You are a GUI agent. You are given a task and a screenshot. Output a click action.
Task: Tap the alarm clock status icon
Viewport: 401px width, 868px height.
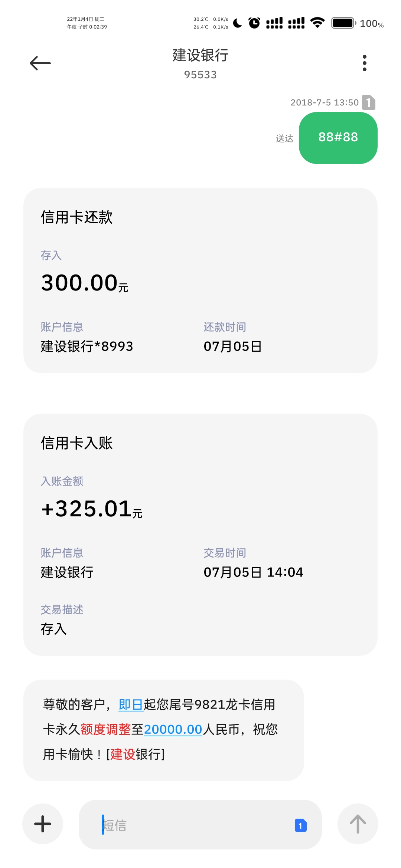click(254, 23)
